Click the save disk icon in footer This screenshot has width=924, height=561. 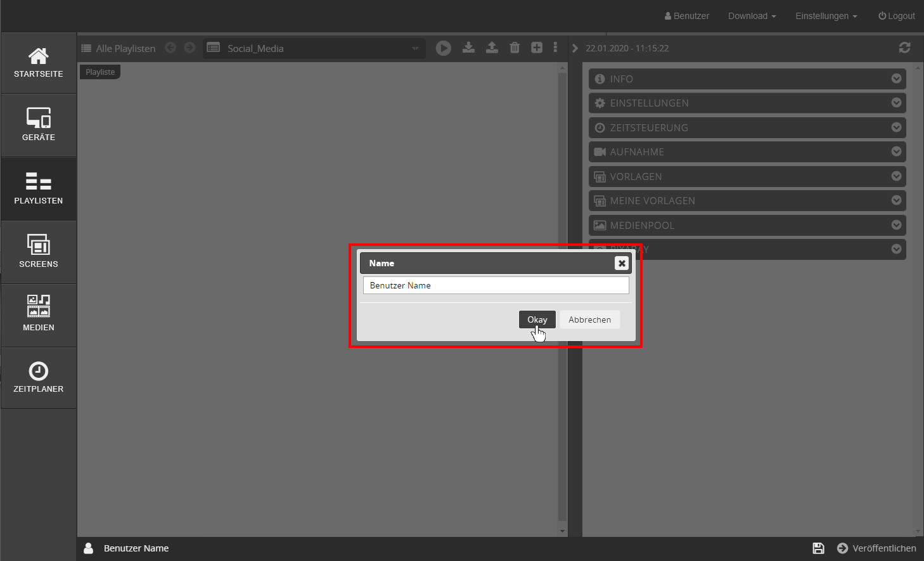click(818, 548)
